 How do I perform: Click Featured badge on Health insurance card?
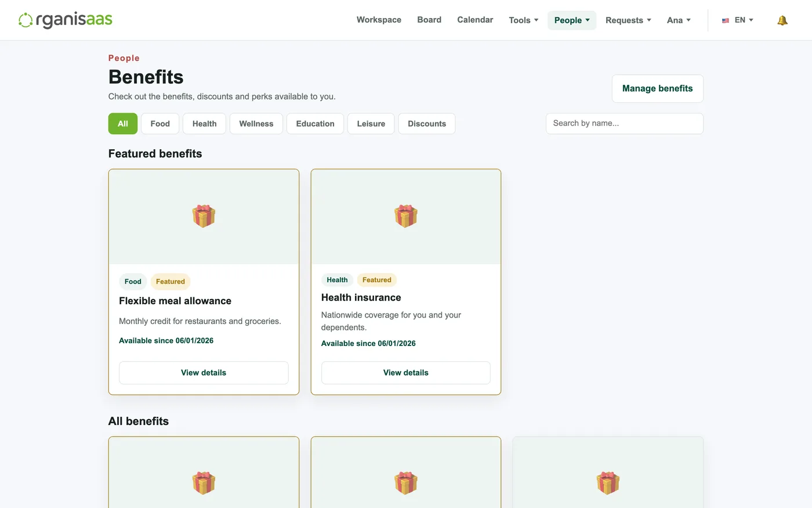[377, 280]
